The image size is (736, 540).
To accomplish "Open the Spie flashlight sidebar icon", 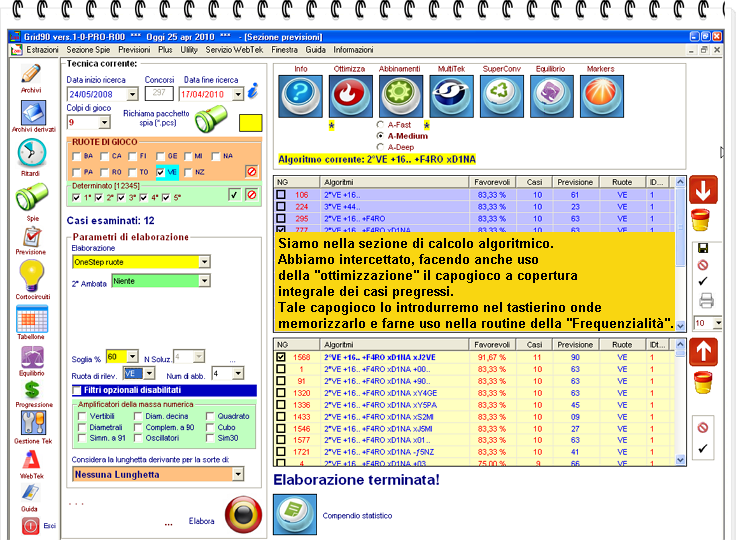I will pos(31,196).
